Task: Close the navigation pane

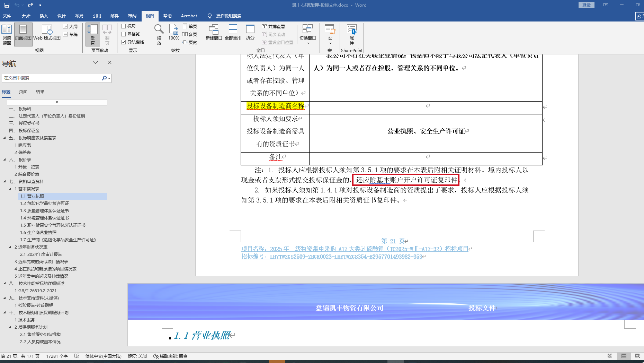Action: tap(110, 63)
